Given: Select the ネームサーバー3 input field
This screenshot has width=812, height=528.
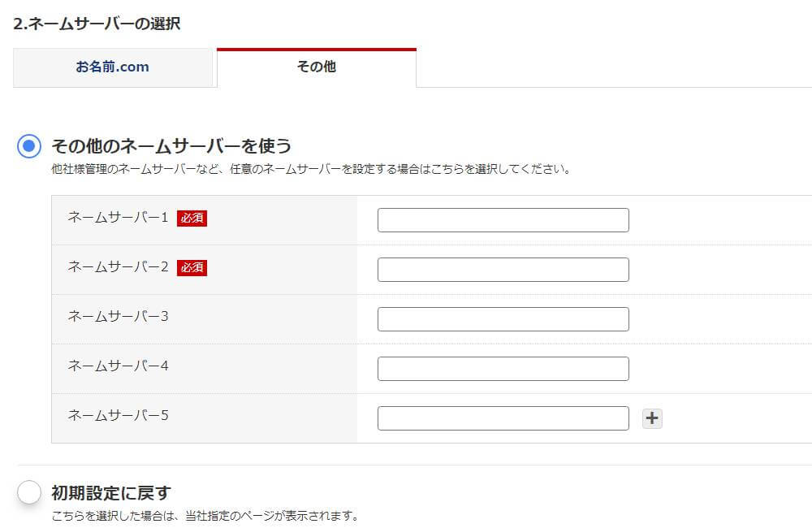Looking at the screenshot, I should (503, 319).
